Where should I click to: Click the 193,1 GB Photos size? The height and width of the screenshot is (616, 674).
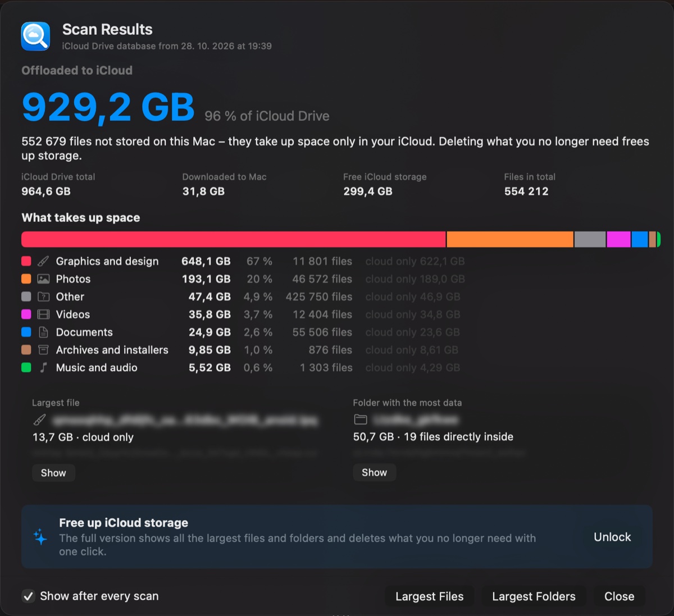click(206, 279)
